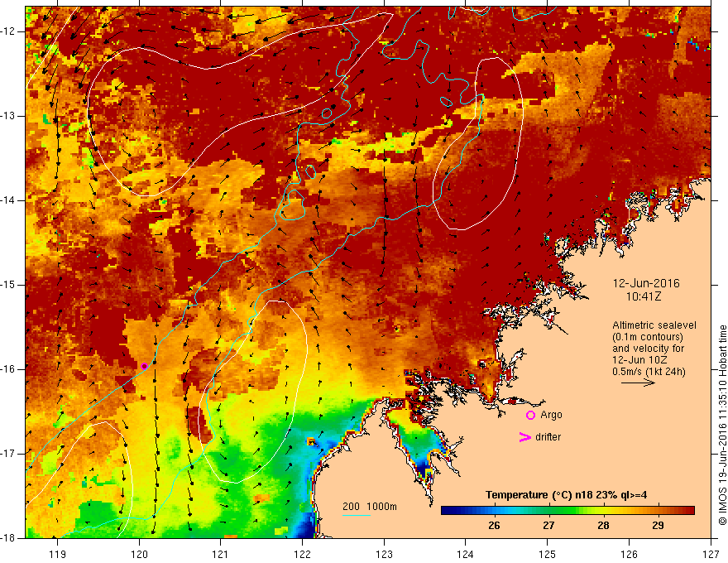Viewport: 728px width, 563px height.
Task: Click the cyan 200 1000m isobath legend line
Action: point(356,516)
